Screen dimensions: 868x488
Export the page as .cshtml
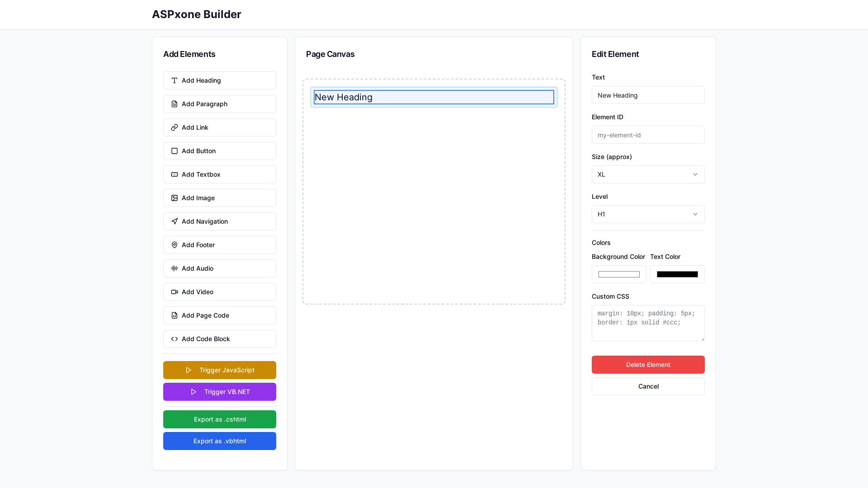point(220,419)
